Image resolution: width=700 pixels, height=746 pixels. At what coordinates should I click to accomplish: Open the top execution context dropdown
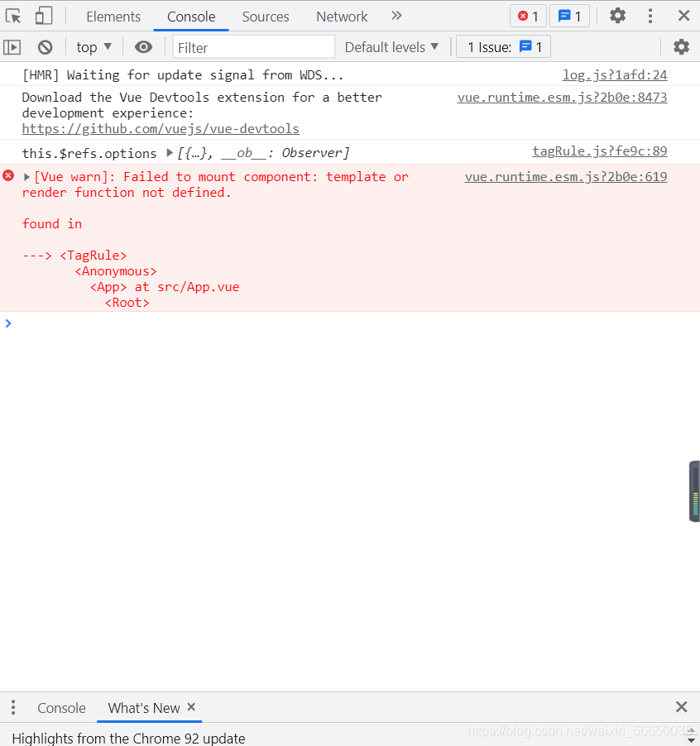pos(93,47)
